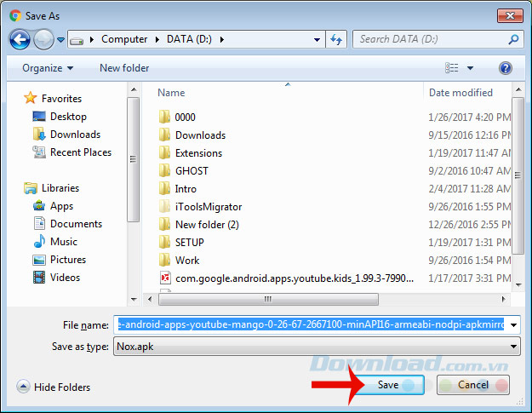Open the File name history dropdown arrow
The height and width of the screenshot is (413, 532).
[512, 324]
